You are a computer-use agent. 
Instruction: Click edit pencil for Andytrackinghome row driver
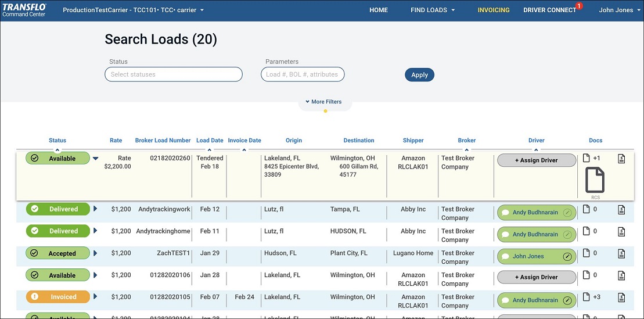[x=567, y=235]
